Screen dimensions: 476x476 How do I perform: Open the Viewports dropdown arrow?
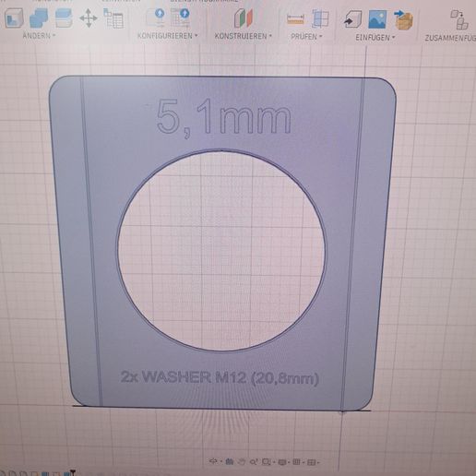tap(317, 462)
